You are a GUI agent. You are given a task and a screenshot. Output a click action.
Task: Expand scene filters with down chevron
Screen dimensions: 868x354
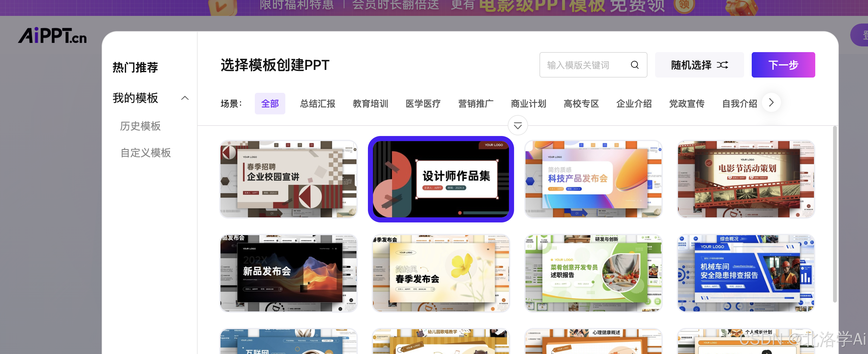click(518, 126)
